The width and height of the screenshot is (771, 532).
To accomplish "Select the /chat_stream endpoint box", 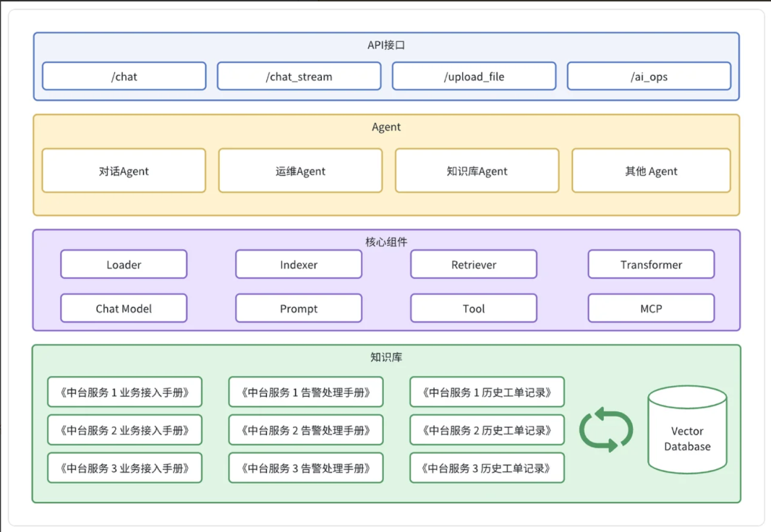I will pos(299,77).
